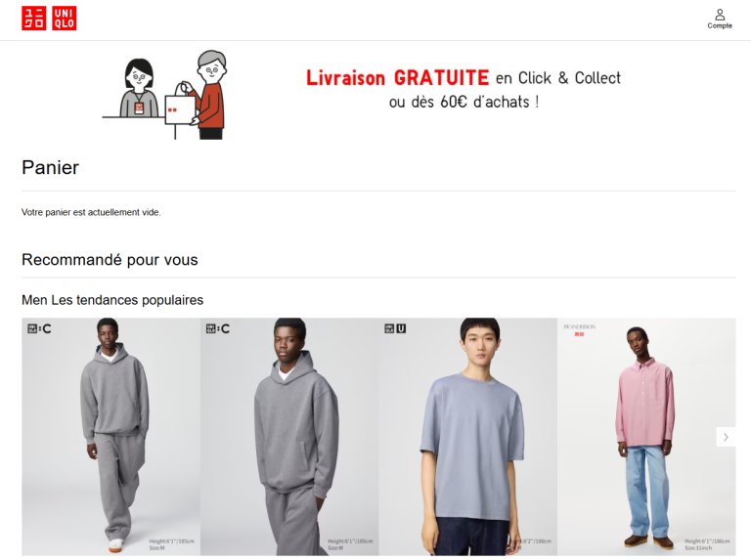Click the Livraison GRATUITE Click & Collect banner text
751x560 pixels.
(x=464, y=78)
